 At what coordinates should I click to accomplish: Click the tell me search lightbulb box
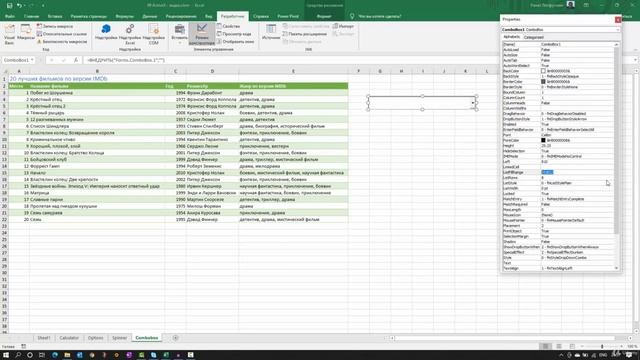(376, 16)
